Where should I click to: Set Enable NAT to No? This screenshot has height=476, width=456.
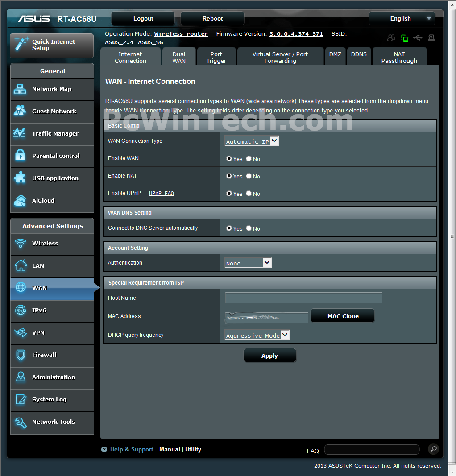pyautogui.click(x=249, y=176)
